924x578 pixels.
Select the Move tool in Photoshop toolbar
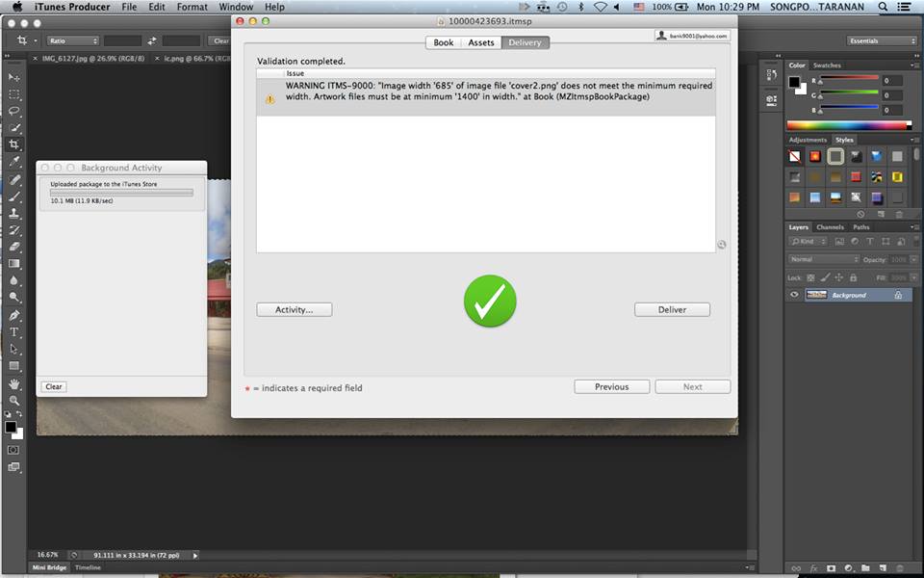point(14,77)
